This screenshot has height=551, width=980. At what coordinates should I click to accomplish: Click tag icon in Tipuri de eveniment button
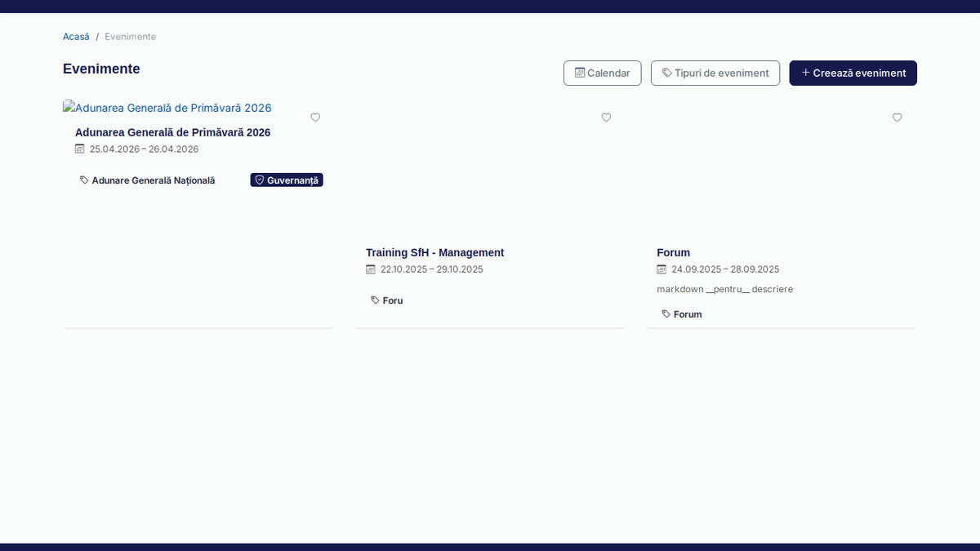pos(667,73)
